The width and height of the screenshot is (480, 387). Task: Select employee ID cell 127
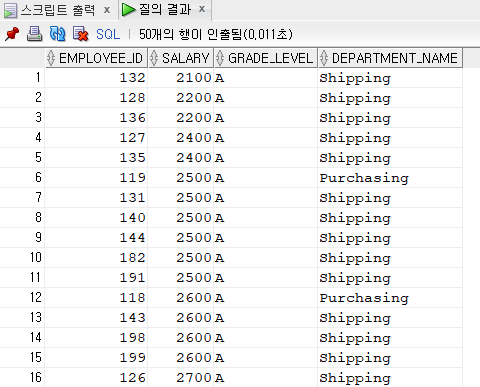pyautogui.click(x=96, y=138)
